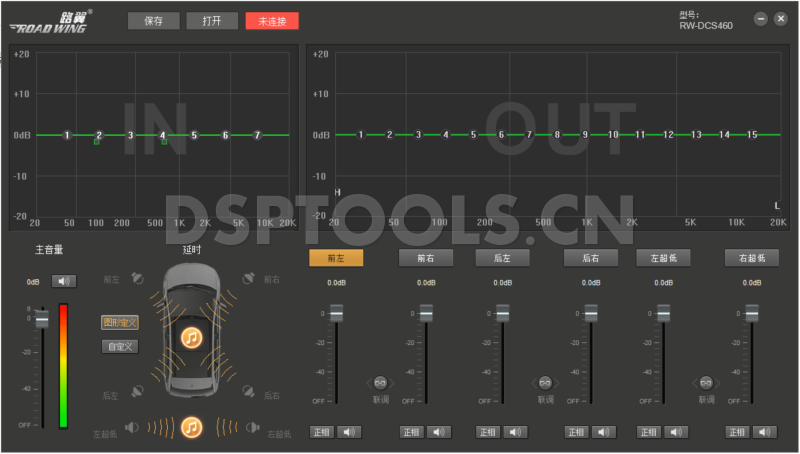Toggle the front-left speaker icon near car
The image size is (800, 454).
137,279
